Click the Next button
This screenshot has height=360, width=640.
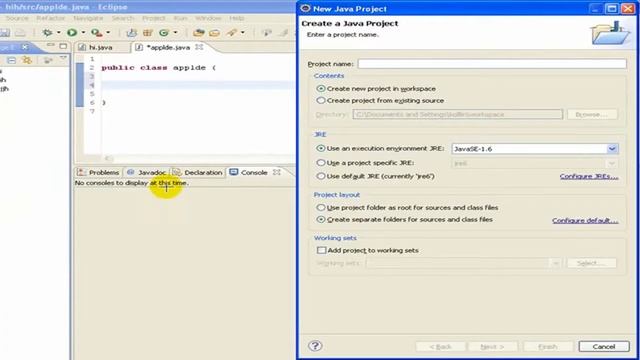point(493,347)
